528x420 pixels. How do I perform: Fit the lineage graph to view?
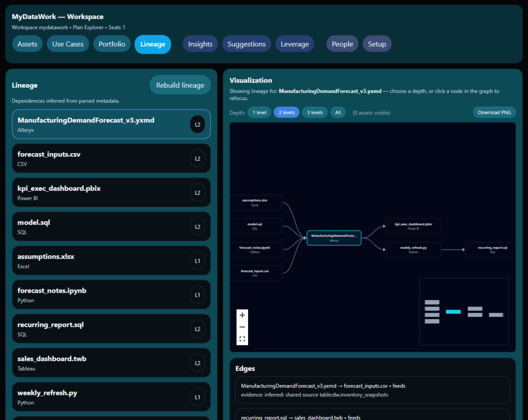point(242,339)
